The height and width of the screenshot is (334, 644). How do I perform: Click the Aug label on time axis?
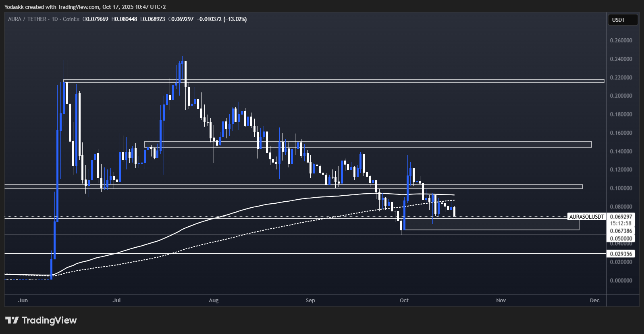[x=214, y=300]
